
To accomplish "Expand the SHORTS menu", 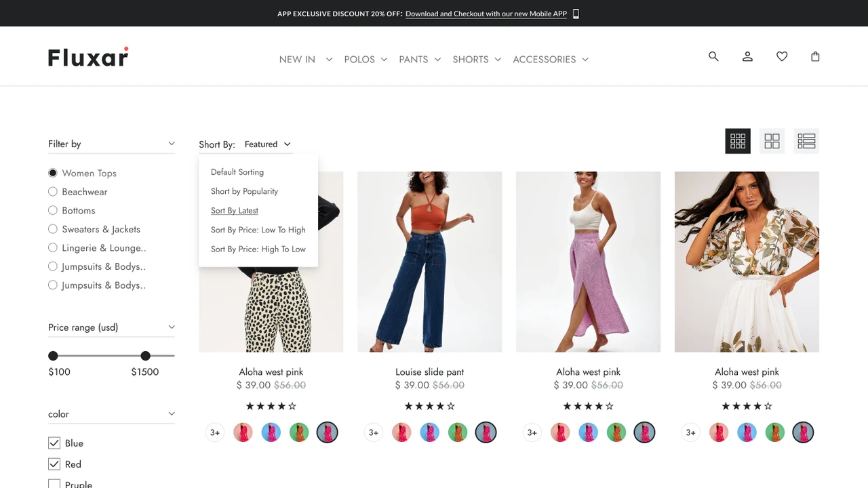I will coord(477,60).
